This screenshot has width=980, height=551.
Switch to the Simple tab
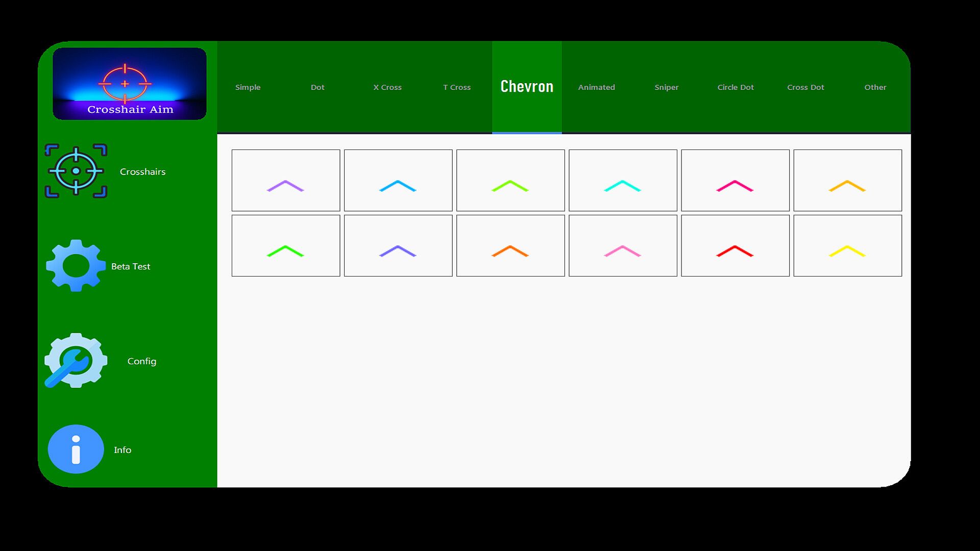point(248,87)
